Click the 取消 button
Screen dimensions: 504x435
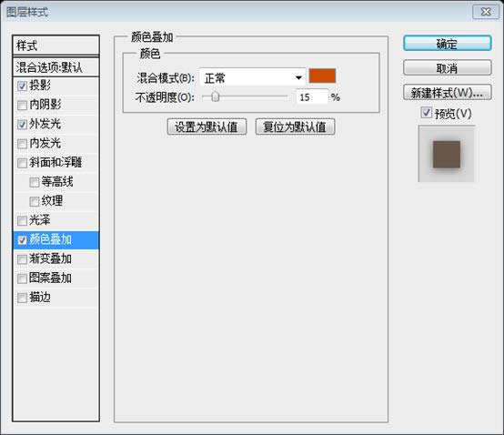[447, 68]
